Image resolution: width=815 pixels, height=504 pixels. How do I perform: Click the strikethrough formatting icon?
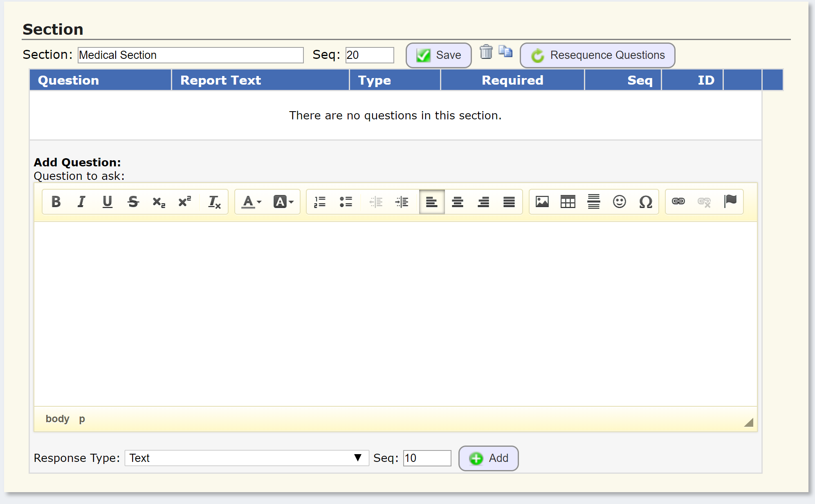(x=133, y=202)
